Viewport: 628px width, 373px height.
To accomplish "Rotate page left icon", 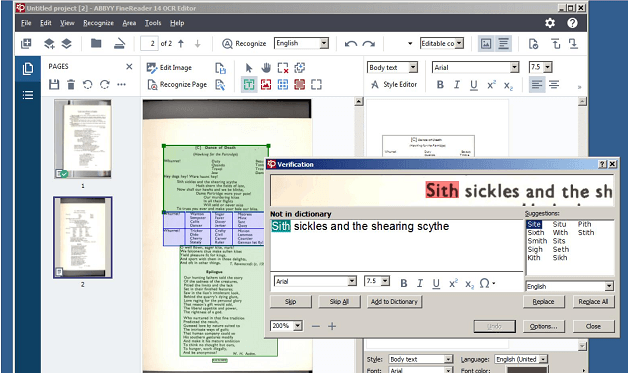I will (x=88, y=85).
